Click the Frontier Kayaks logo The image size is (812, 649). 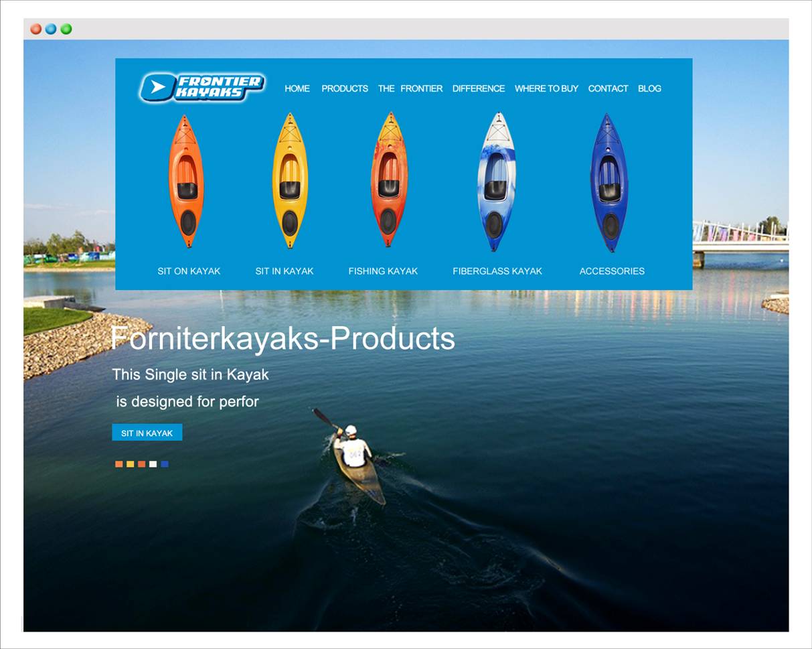pos(202,87)
